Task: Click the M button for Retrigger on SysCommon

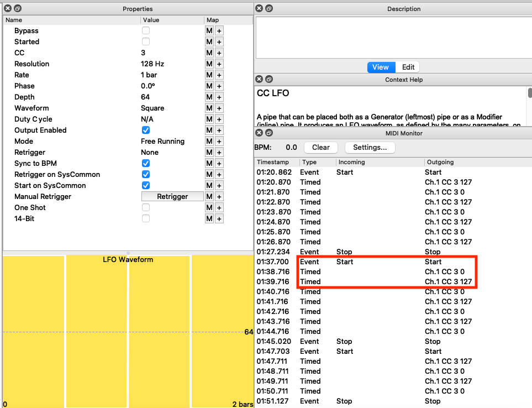Action: pos(209,175)
